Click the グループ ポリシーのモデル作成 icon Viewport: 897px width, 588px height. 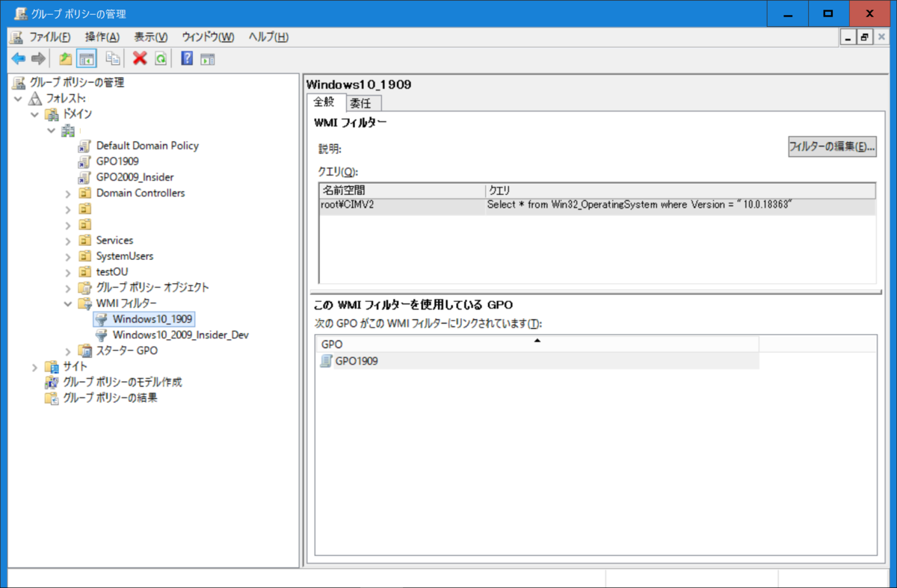[52, 383]
